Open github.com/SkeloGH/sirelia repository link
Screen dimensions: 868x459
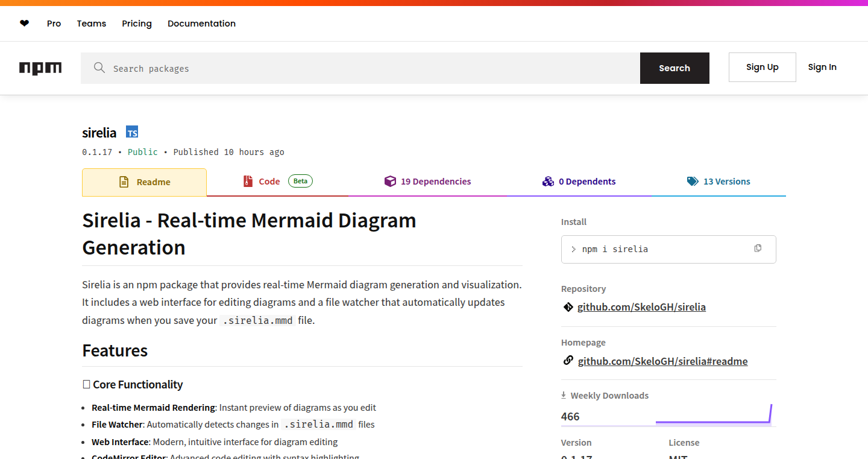pyautogui.click(x=641, y=307)
